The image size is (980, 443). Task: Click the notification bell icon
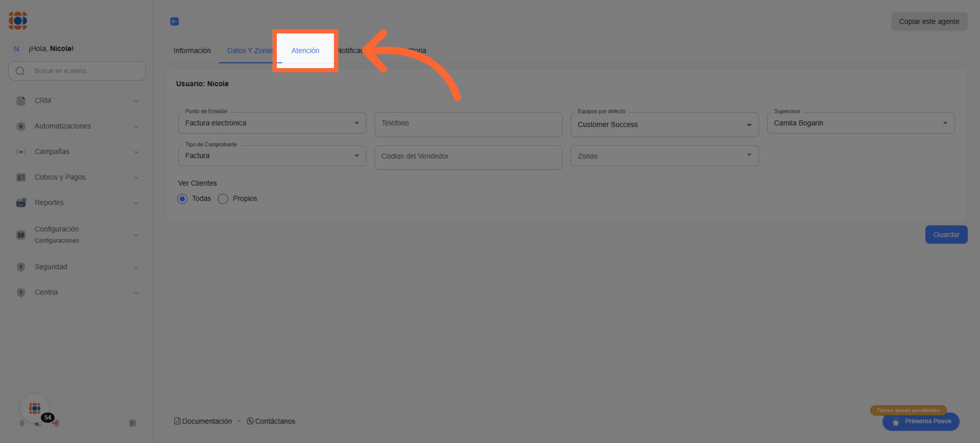tap(22, 423)
